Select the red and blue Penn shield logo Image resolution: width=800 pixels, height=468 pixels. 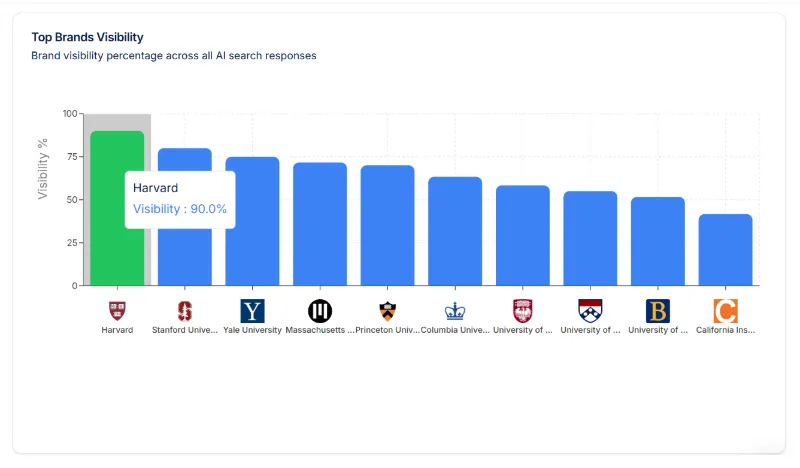tap(590, 310)
